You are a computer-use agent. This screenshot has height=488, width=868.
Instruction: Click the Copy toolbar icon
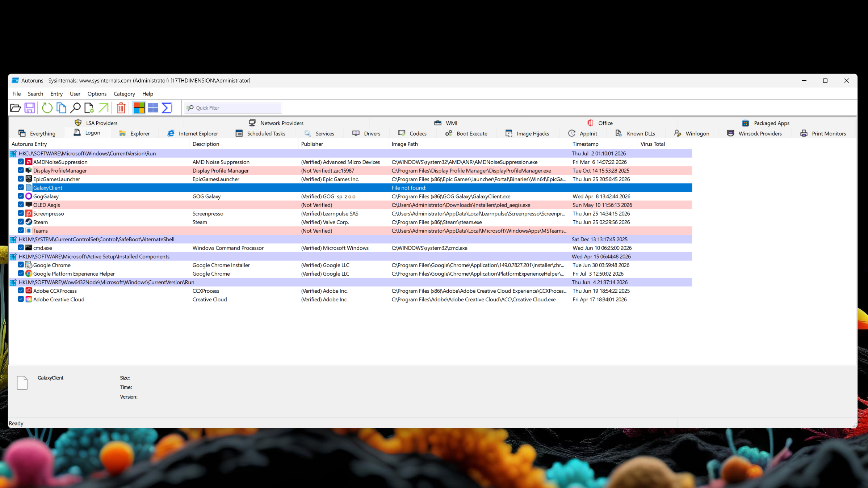tap(61, 108)
